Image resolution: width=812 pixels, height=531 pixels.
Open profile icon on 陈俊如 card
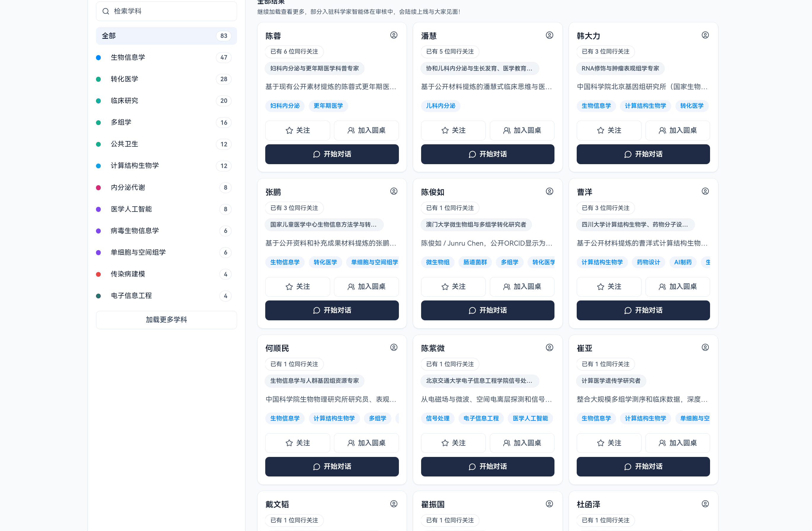click(549, 191)
